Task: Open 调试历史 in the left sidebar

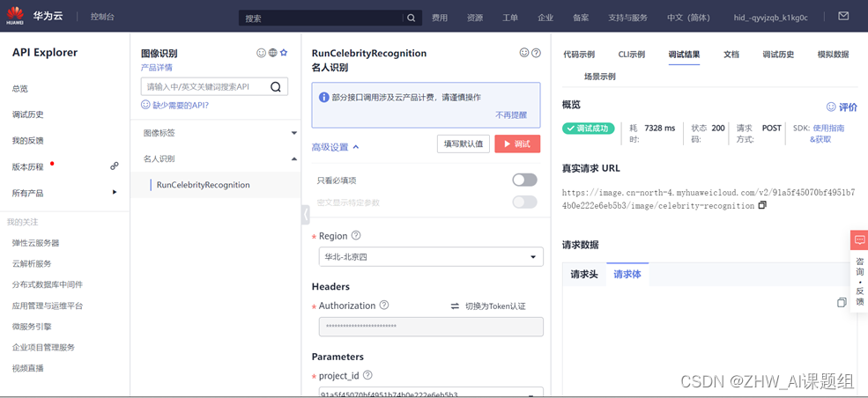Action: coord(27,114)
